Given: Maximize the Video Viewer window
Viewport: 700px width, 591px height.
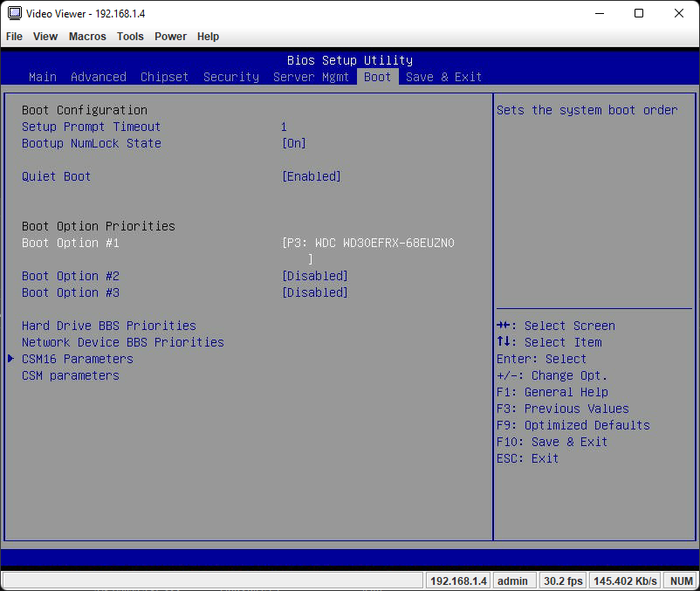Looking at the screenshot, I should coord(639,13).
